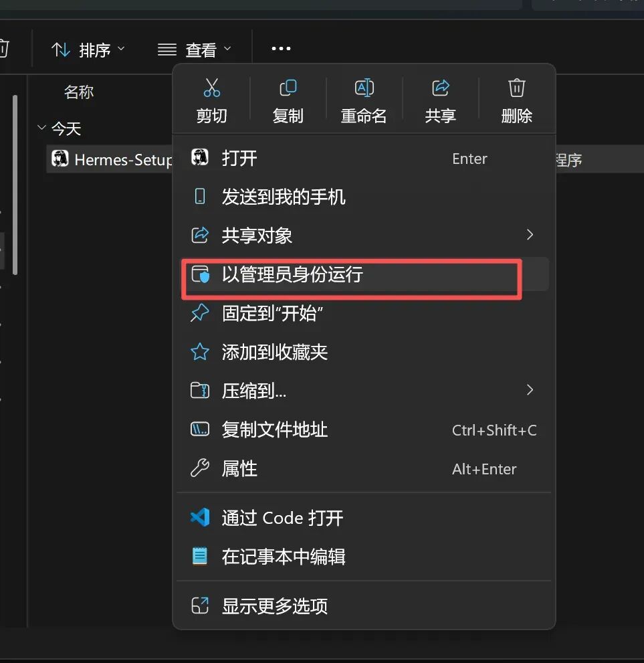Select 压缩到... menu entry
The width and height of the screenshot is (644, 663).
(364, 390)
